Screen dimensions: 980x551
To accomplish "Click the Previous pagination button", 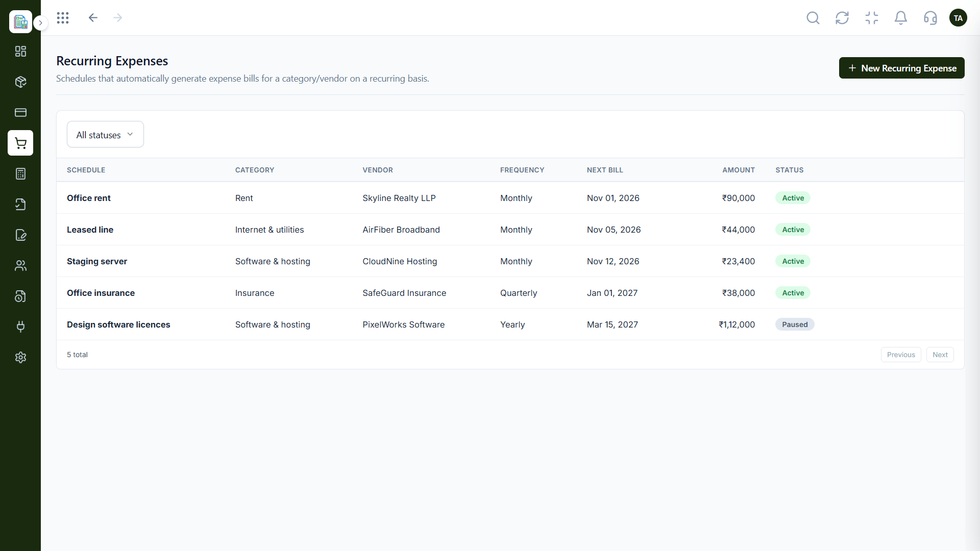I will pos(901,355).
